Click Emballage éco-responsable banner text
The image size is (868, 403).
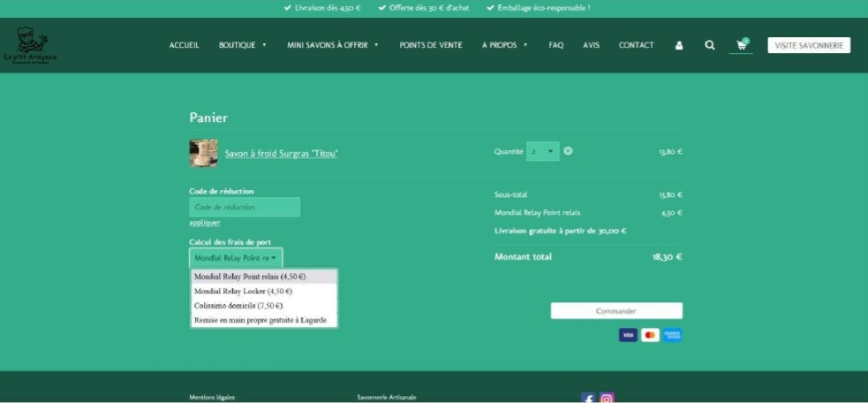click(544, 8)
